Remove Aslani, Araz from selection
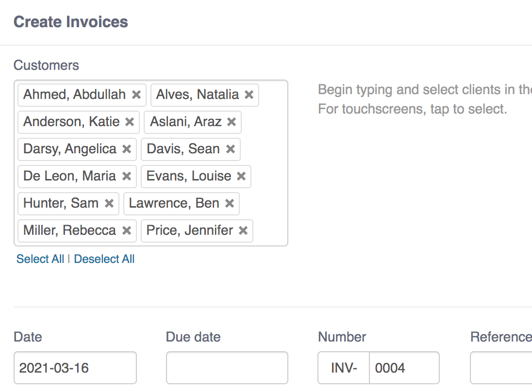This screenshot has height=392, width=532. (232, 122)
